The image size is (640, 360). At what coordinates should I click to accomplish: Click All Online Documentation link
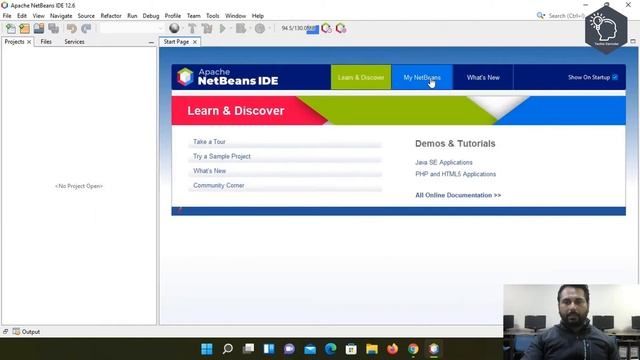(x=458, y=195)
